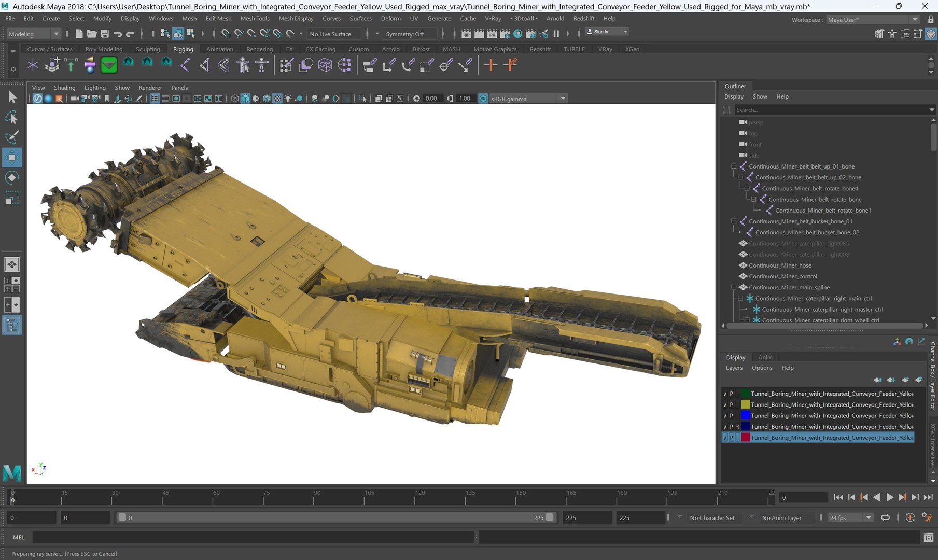Image resolution: width=938 pixels, height=560 pixels.
Task: Open the Outliner Show menu
Action: point(760,96)
